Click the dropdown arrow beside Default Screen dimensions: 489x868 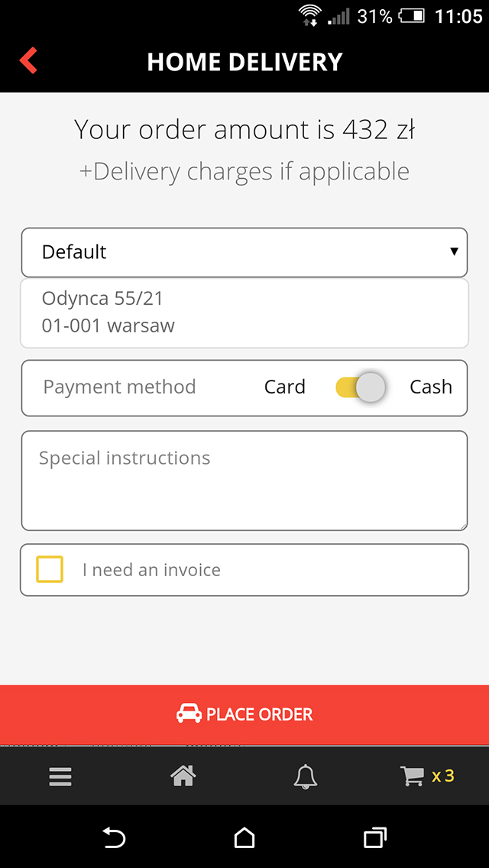click(455, 251)
